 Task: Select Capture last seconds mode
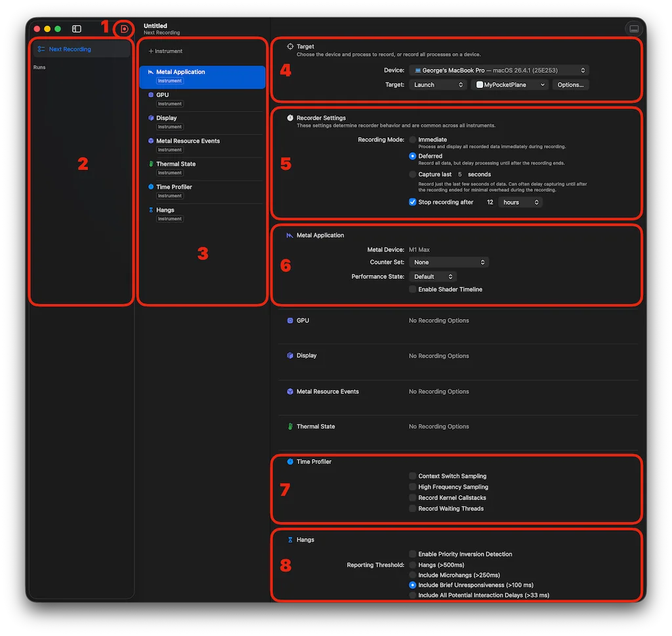pos(412,175)
